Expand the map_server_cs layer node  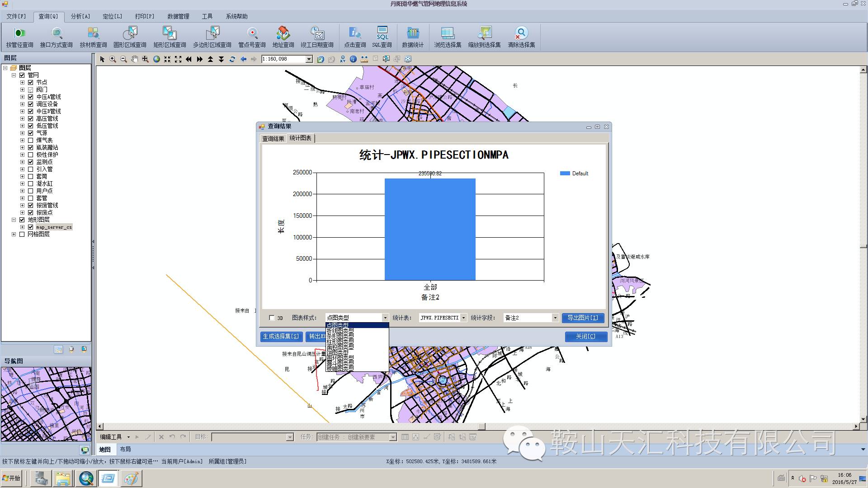22,227
